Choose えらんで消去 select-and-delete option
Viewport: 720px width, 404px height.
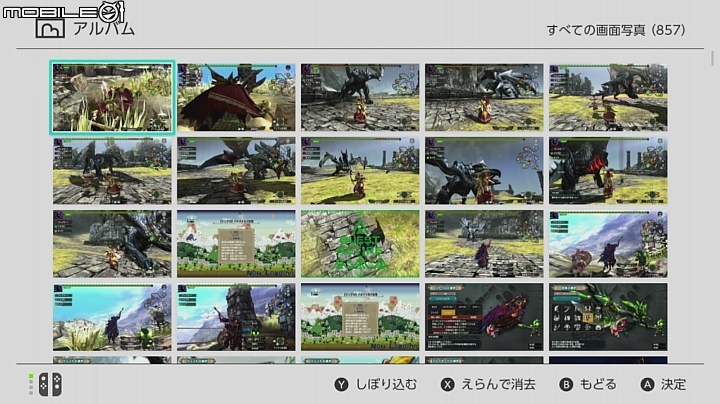[x=498, y=385]
